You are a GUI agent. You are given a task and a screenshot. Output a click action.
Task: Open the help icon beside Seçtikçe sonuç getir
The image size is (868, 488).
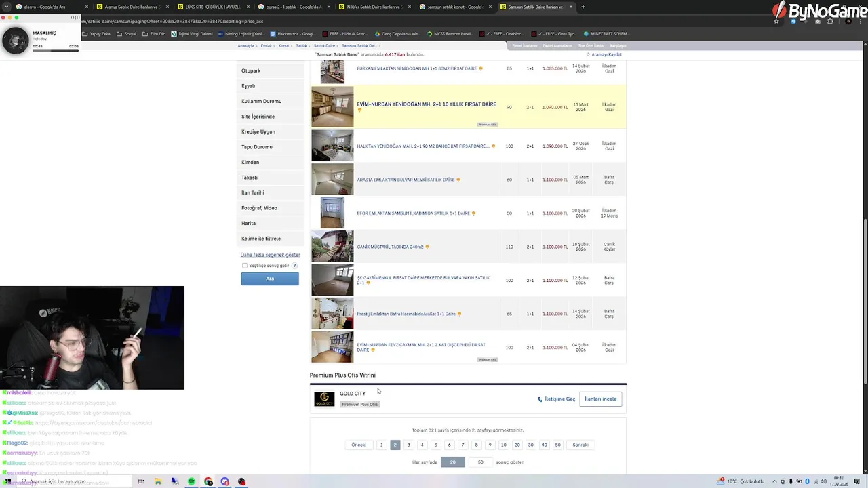(294, 266)
